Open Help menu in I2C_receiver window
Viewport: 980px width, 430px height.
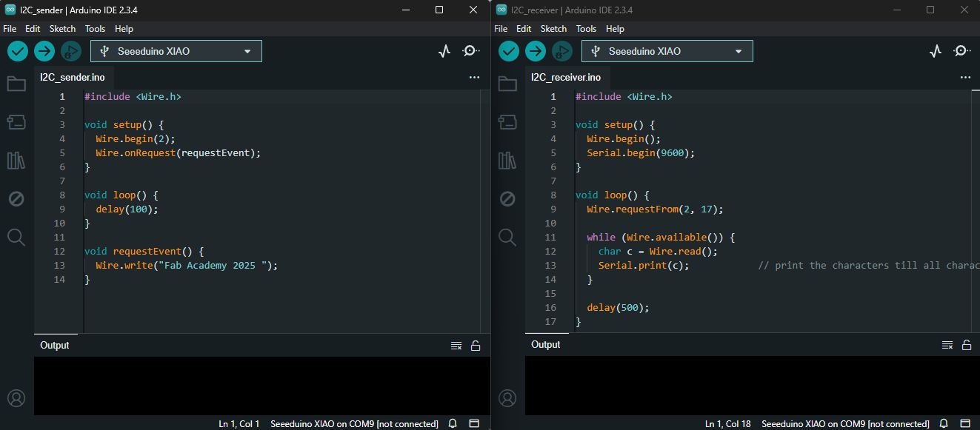coord(615,29)
